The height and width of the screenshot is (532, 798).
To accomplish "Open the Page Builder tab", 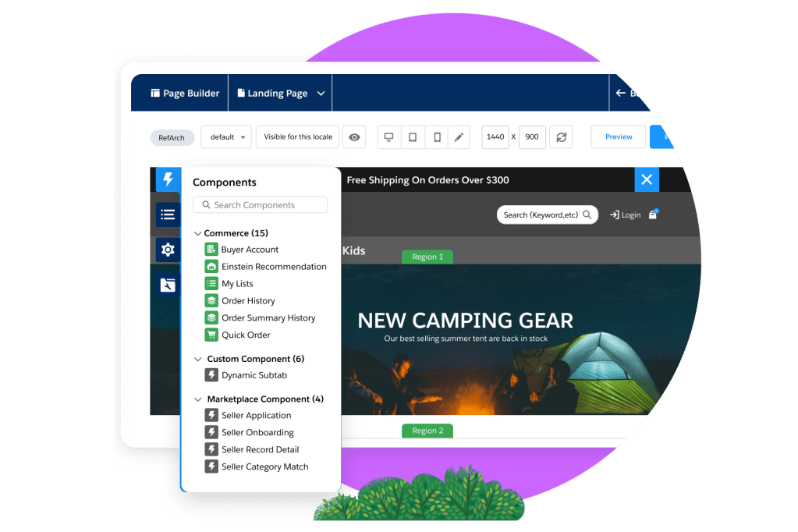I will coord(185,93).
